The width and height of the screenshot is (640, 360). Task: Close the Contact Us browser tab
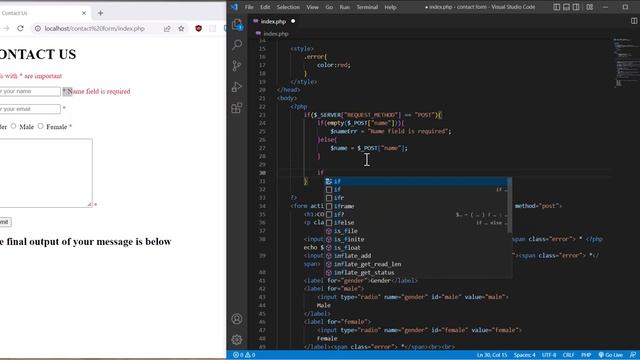click(x=84, y=13)
